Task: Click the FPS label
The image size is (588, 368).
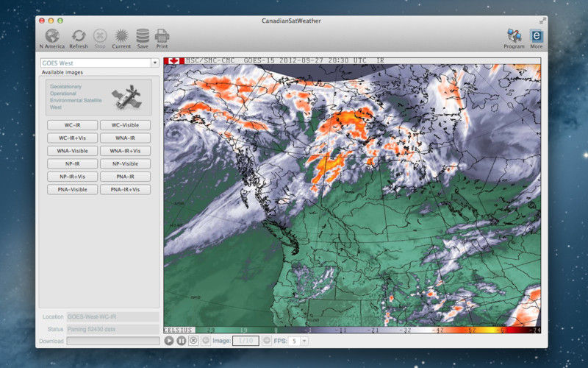Action: coord(280,341)
